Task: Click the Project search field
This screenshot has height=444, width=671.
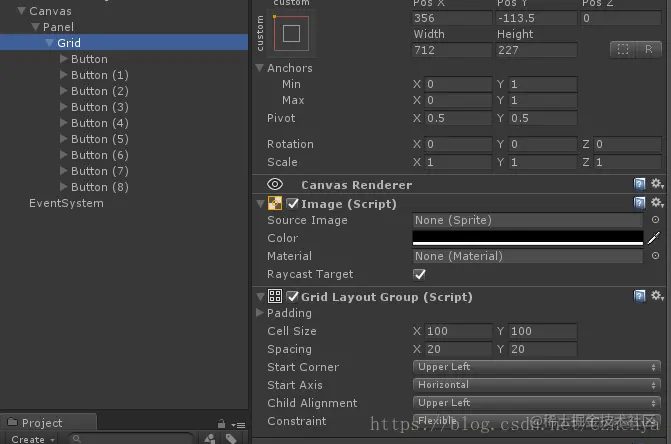Action: pyautogui.click(x=131, y=439)
